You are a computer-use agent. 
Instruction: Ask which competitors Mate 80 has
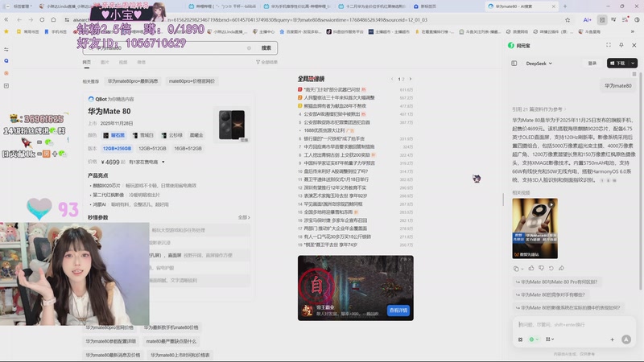(x=551, y=294)
